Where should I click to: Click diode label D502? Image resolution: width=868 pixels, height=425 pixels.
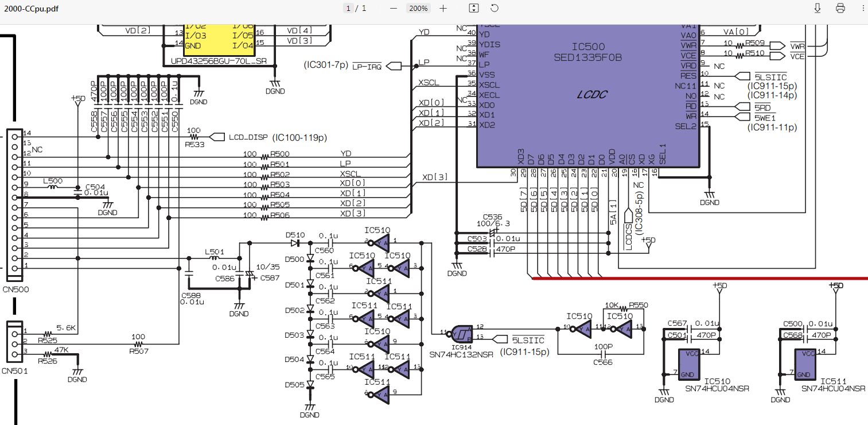point(295,310)
